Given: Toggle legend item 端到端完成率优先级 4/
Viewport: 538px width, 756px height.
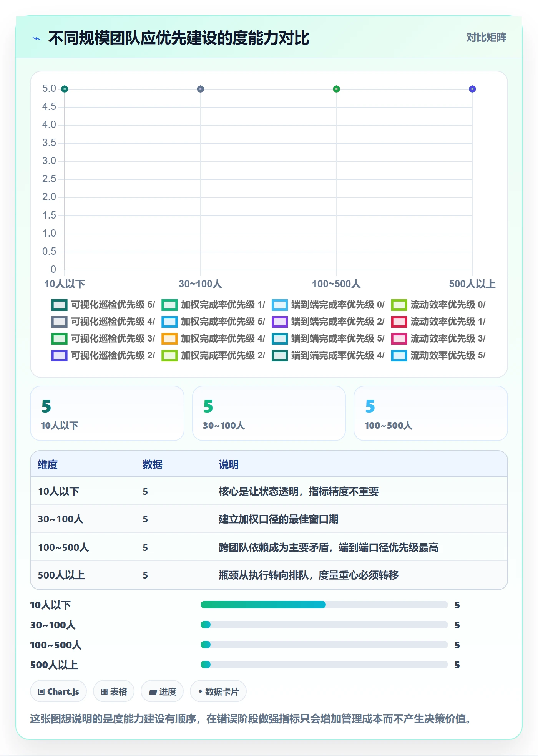Looking at the screenshot, I should click(328, 355).
